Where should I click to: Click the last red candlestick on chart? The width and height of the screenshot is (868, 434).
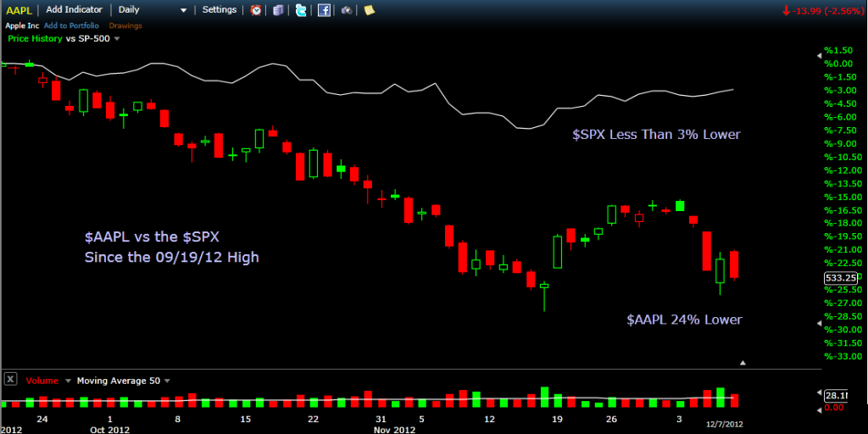click(734, 264)
